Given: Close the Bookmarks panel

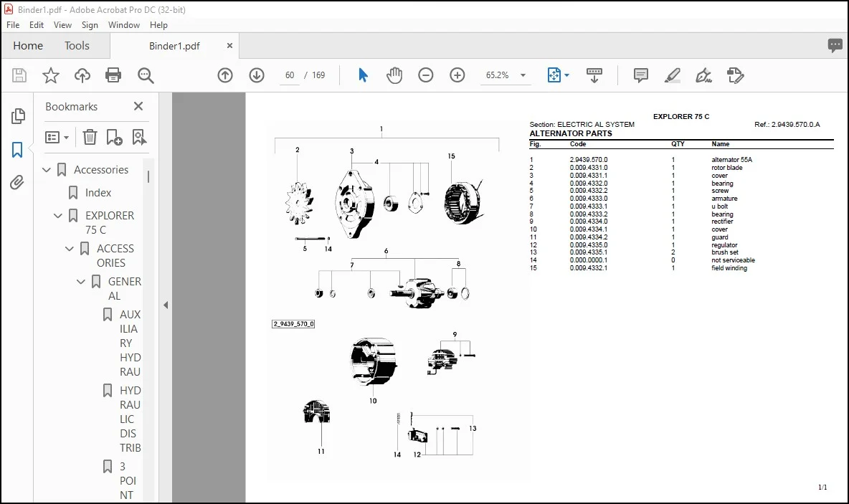Looking at the screenshot, I should tap(138, 106).
